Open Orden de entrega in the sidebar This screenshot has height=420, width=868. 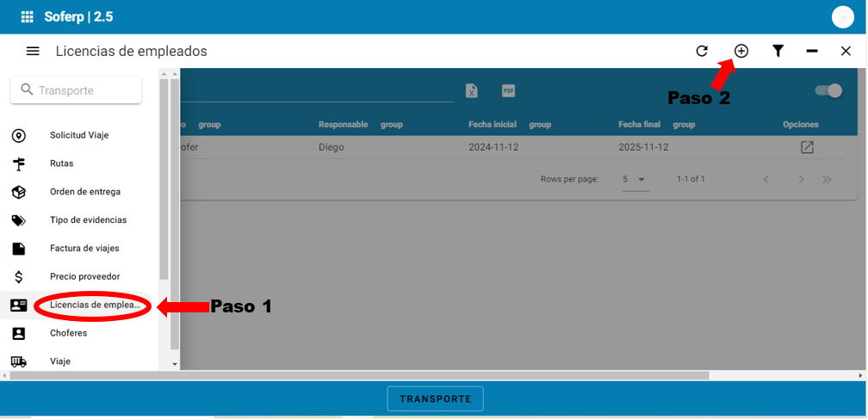[85, 191]
